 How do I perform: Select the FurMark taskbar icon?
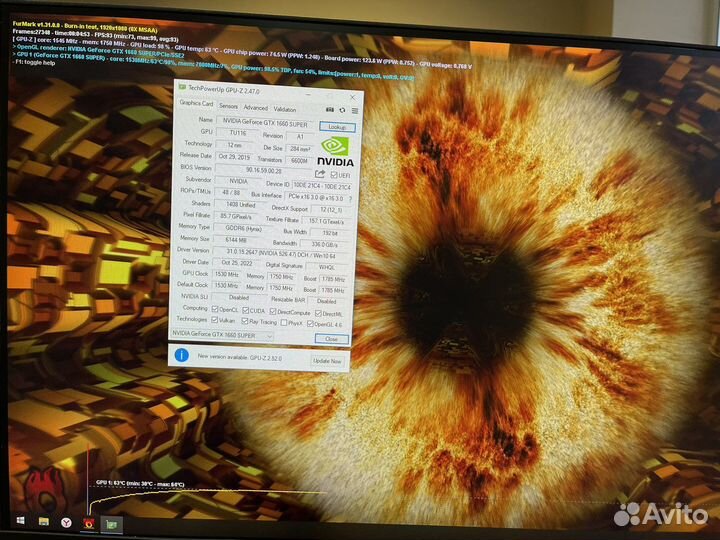coord(89,523)
